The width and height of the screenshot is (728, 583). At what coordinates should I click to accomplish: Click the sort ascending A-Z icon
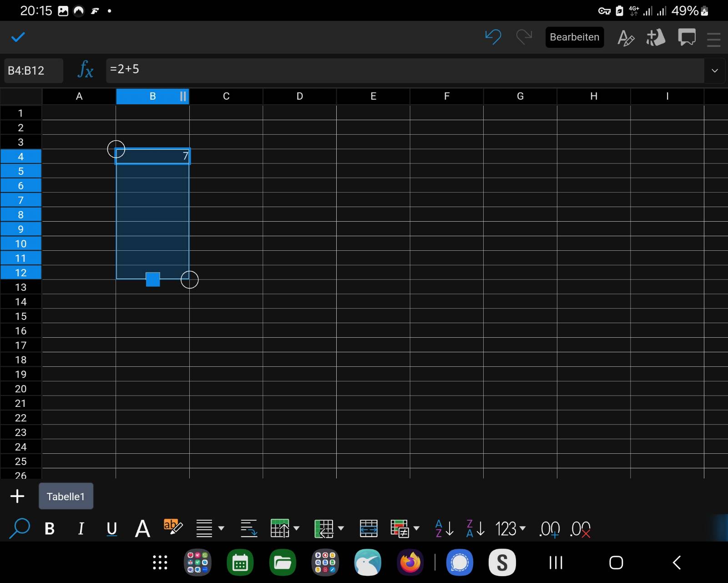(x=444, y=528)
